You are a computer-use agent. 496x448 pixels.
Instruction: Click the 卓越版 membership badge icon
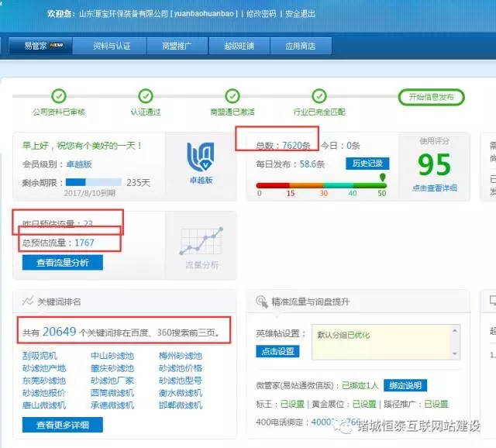coord(199,157)
